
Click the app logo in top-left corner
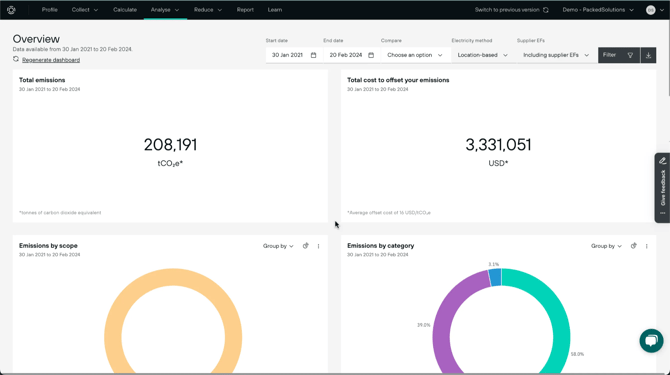point(11,10)
